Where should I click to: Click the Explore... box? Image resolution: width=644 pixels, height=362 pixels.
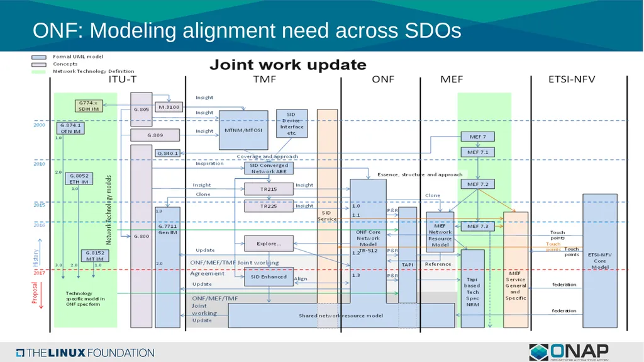pyautogui.click(x=269, y=244)
